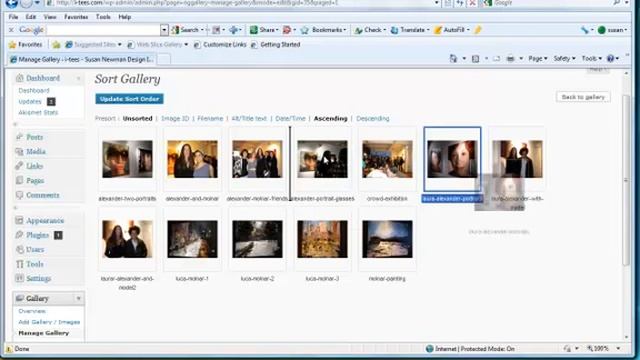Click the Google toolbar Share button
The width and height of the screenshot is (640, 360).
coord(264,30)
